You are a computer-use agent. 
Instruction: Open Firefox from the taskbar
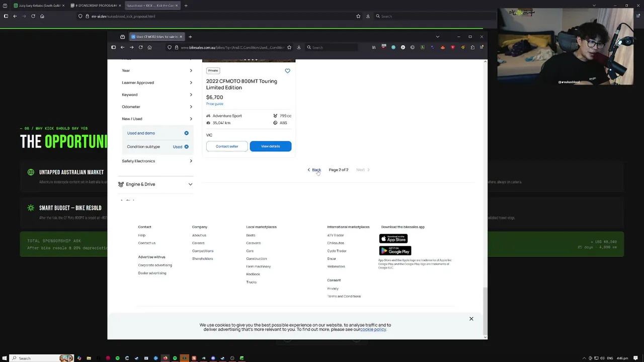click(x=165, y=358)
